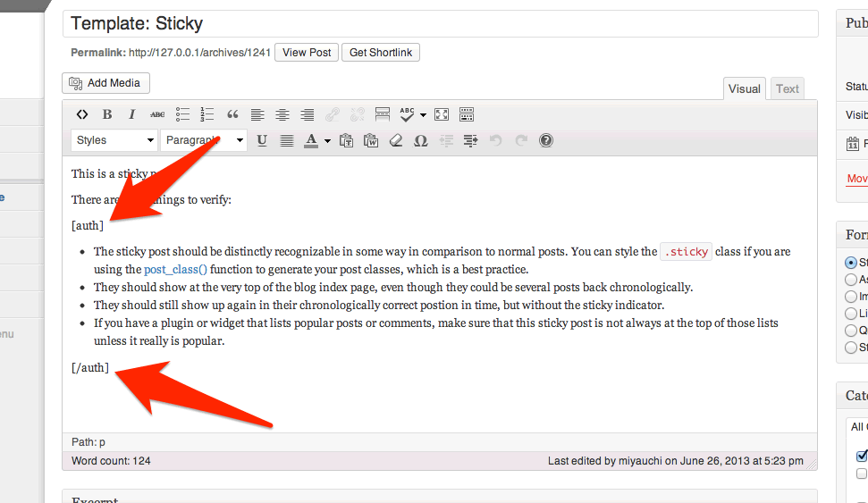The width and height of the screenshot is (868, 503).
Task: Insert a custom character (Omega)
Action: [x=421, y=140]
